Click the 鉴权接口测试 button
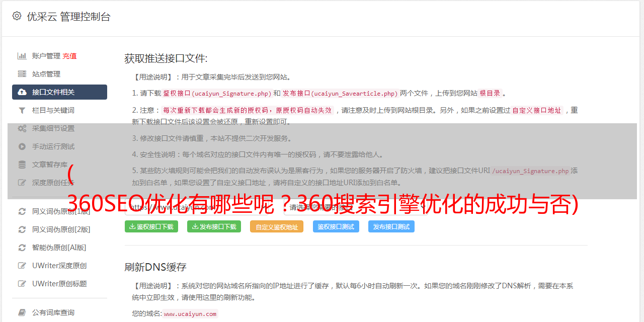The image size is (644, 322). tap(336, 226)
